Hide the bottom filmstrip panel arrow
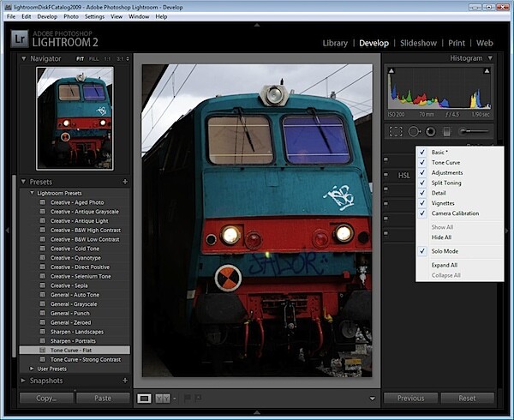Screen dimensions: 514x420 257,412
